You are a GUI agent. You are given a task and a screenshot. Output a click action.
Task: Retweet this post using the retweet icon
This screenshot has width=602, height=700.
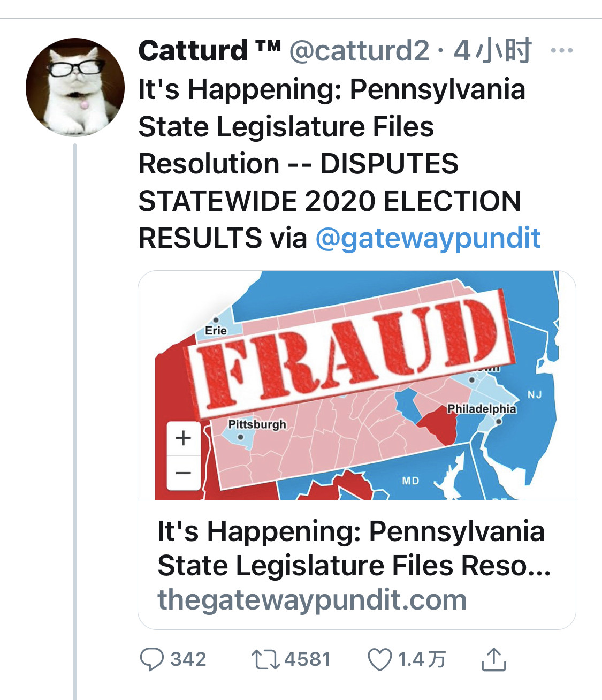pyautogui.click(x=265, y=659)
